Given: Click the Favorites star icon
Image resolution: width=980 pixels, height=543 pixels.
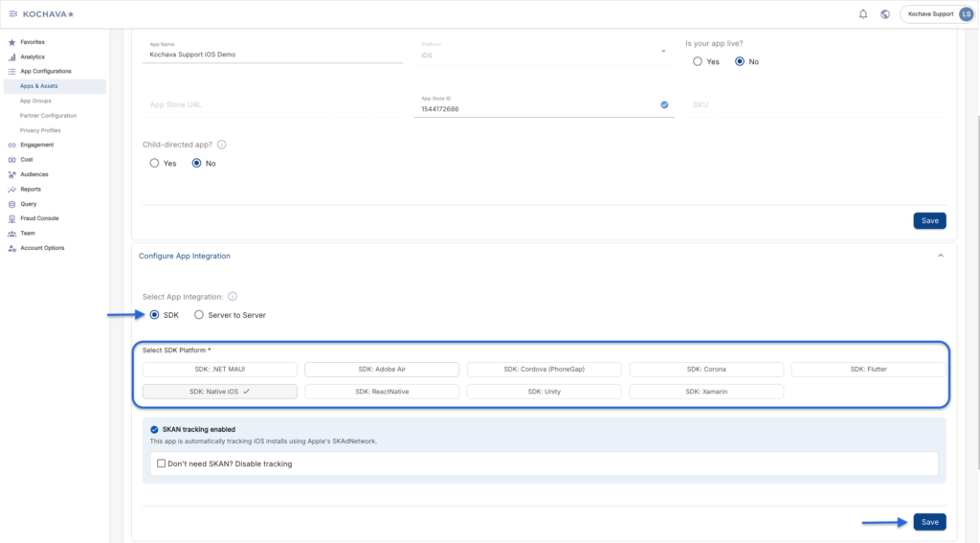Looking at the screenshot, I should [11, 42].
